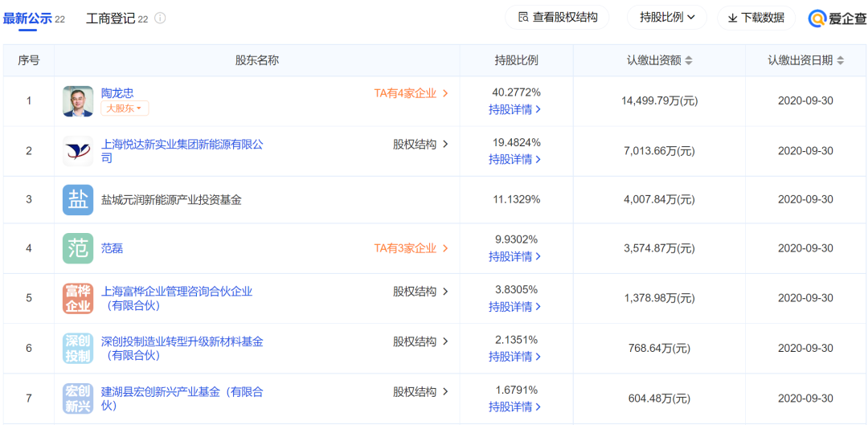868x425 pixels.
Task: Expand the 大股东 tag dropdown
Action: pyautogui.click(x=125, y=108)
